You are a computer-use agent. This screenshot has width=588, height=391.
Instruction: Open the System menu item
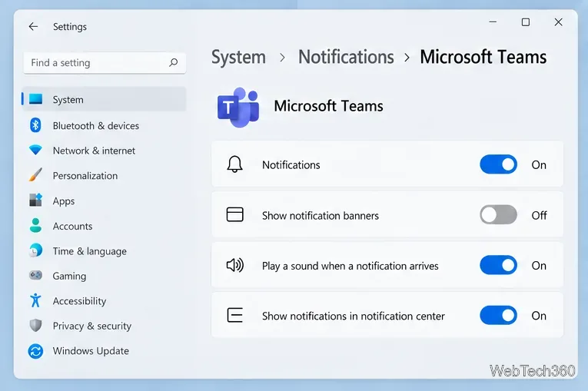point(104,99)
